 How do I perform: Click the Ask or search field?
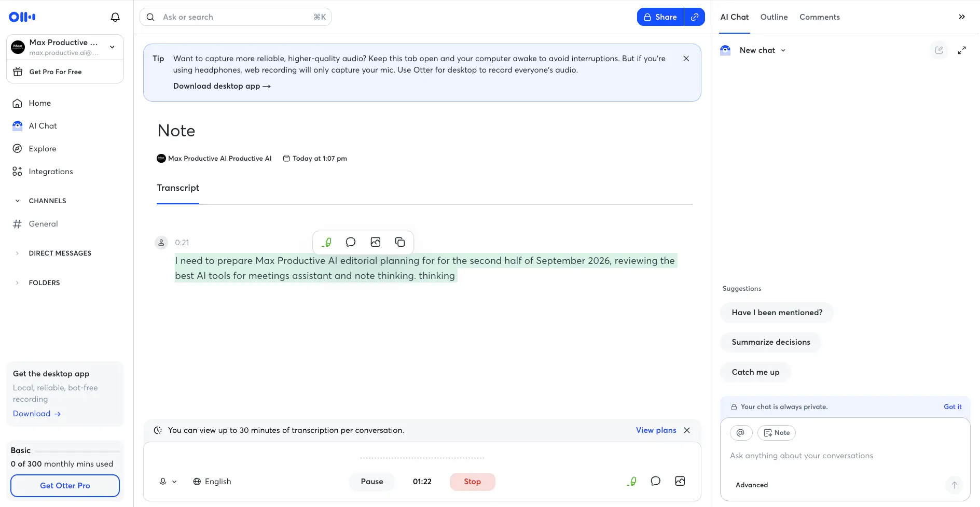coord(236,17)
